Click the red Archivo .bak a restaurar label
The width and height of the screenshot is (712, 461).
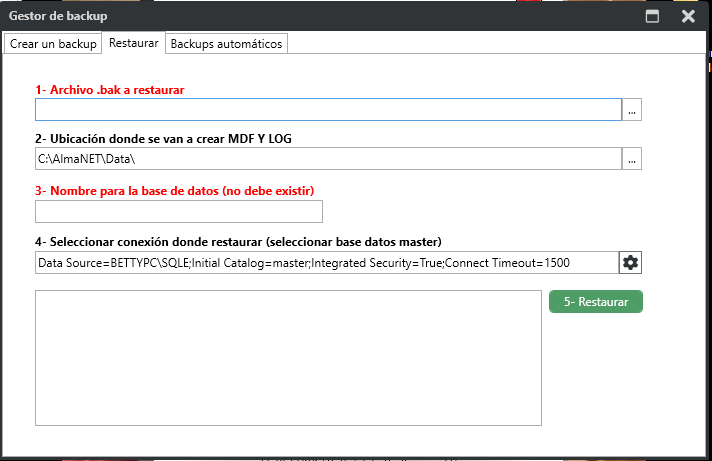tap(109, 90)
